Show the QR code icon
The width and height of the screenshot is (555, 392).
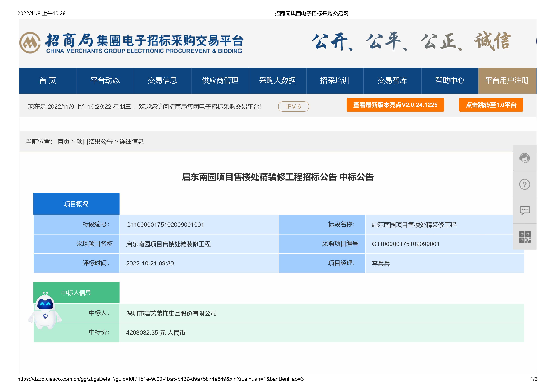pyautogui.click(x=525, y=237)
